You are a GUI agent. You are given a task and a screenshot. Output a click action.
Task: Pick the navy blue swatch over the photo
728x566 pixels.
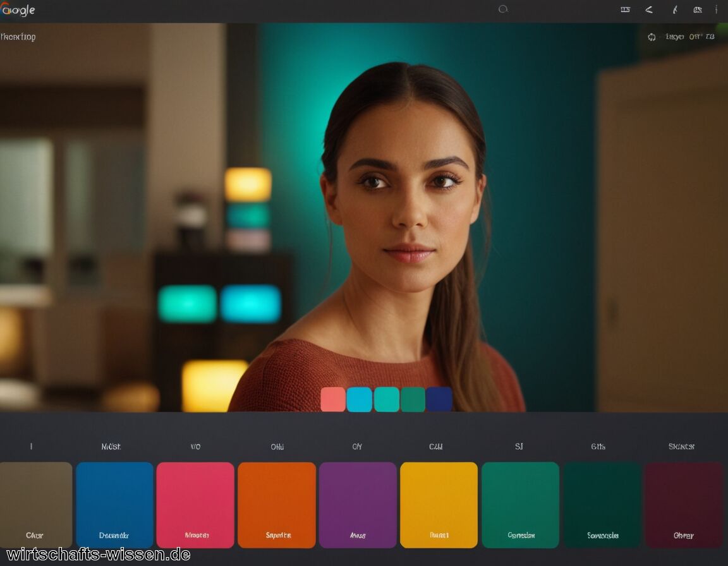(439, 399)
